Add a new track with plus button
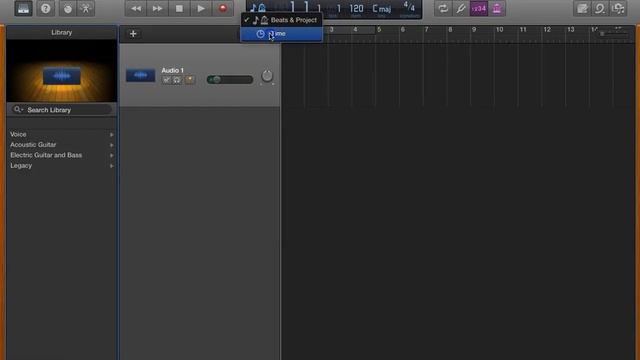Screen dimensions: 640x360 click(133, 34)
